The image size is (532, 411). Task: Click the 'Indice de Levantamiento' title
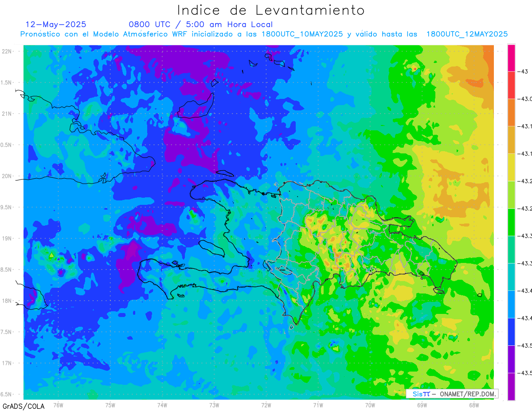click(271, 10)
